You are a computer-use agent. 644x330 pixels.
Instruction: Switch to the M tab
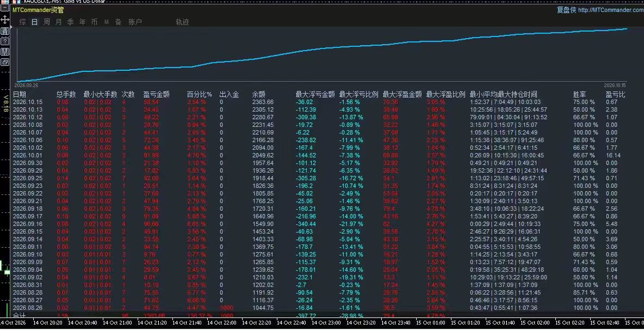107,22
